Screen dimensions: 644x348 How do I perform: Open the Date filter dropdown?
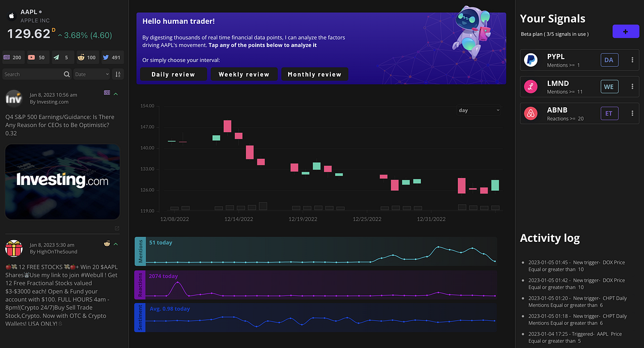[92, 74]
